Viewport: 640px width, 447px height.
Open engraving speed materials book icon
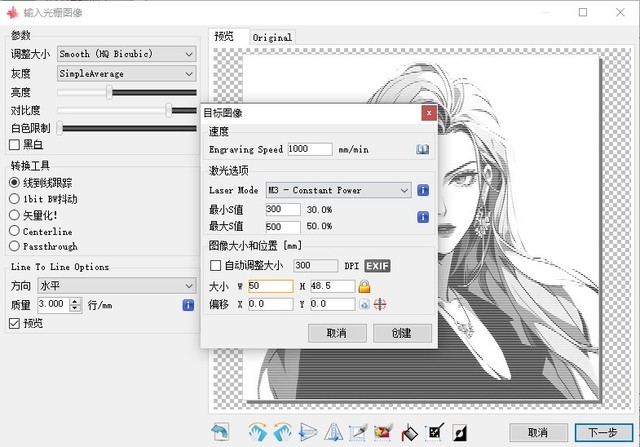pos(422,149)
